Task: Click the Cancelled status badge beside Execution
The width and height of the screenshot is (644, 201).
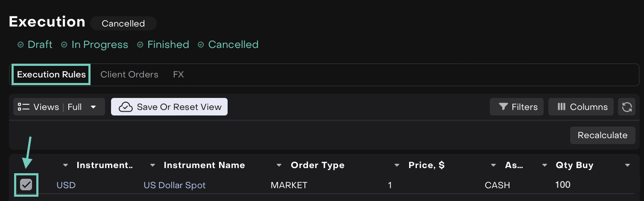Action: [123, 24]
